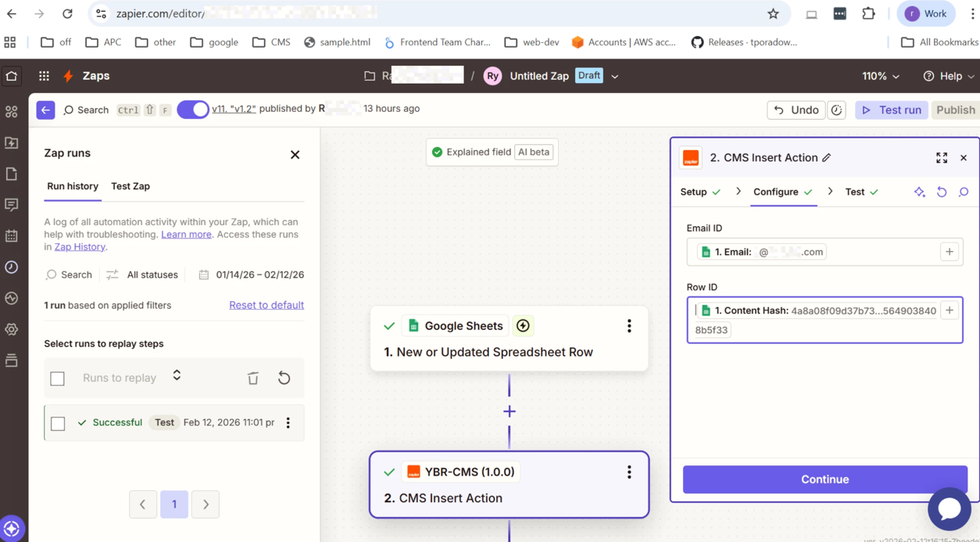
Task: Click the replay runs refresh icon
Action: (284, 379)
